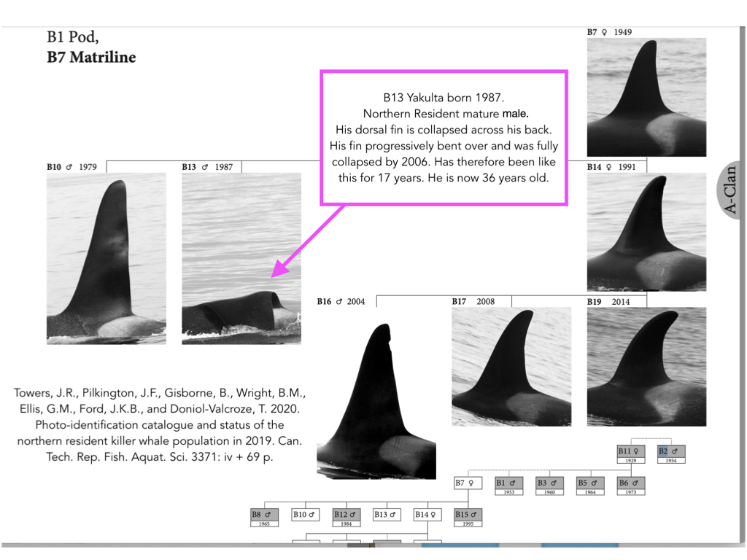The image size is (747, 560).
Task: Click the male symbol on the highlighted B2 1954 box
Action: (x=676, y=451)
